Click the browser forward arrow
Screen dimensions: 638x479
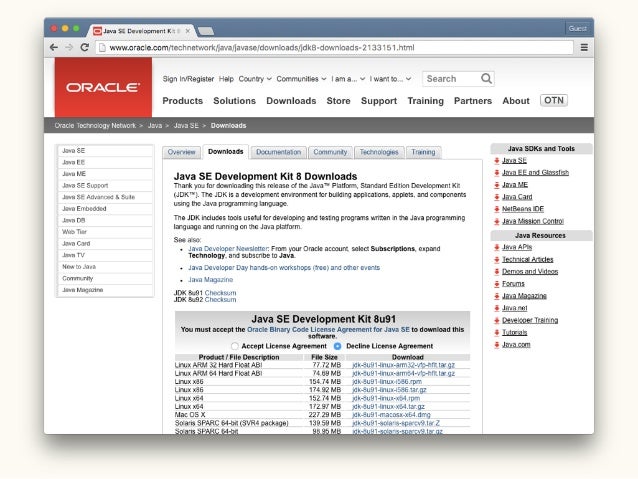tap(69, 48)
